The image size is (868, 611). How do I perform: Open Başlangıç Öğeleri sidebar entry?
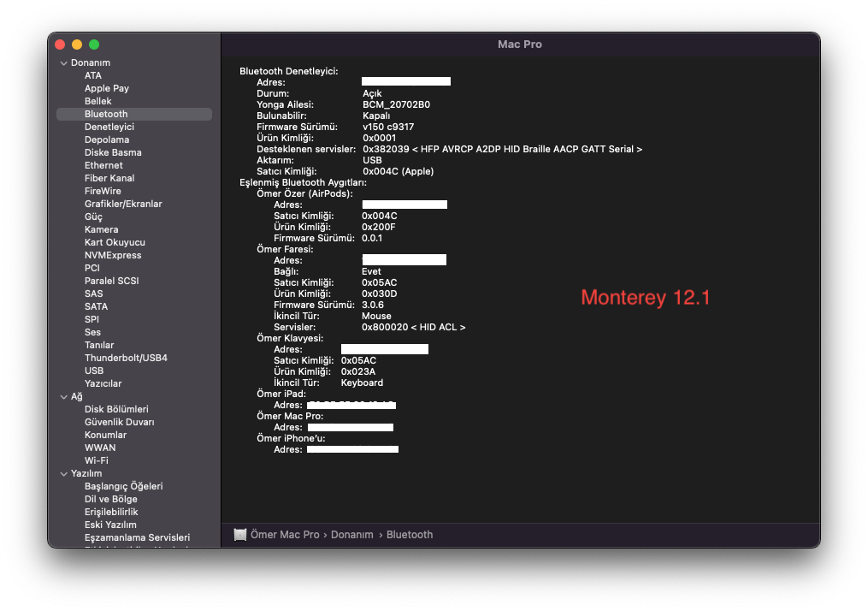coord(123,486)
